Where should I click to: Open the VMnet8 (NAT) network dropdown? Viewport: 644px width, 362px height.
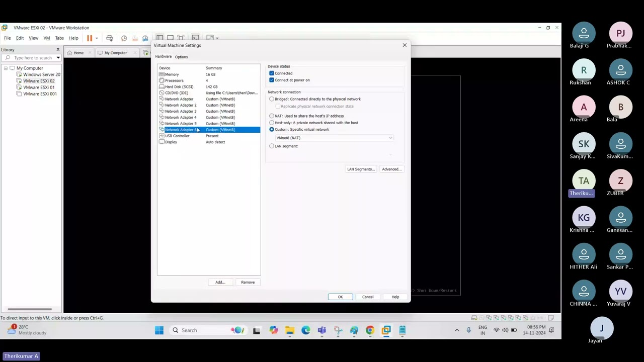(334, 138)
